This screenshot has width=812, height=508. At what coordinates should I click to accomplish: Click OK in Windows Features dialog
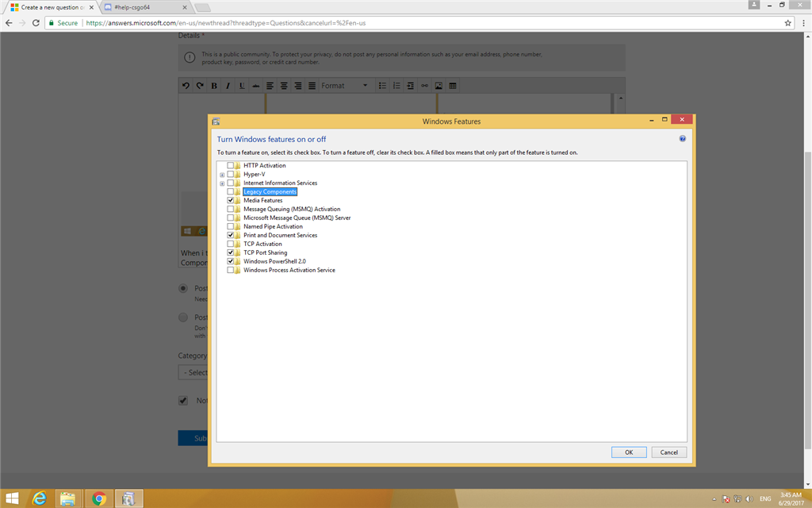click(x=629, y=452)
